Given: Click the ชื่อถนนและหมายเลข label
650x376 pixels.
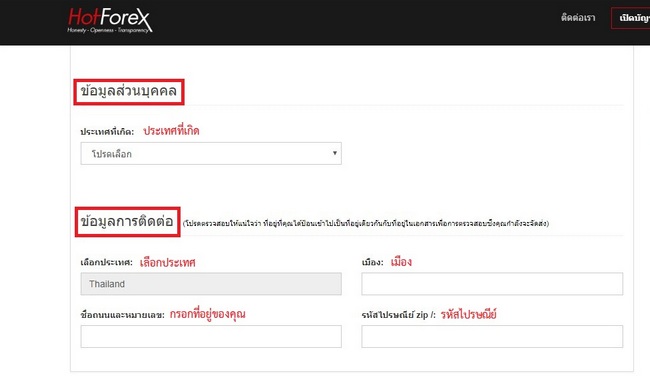Looking at the screenshot, I should coord(122,315).
